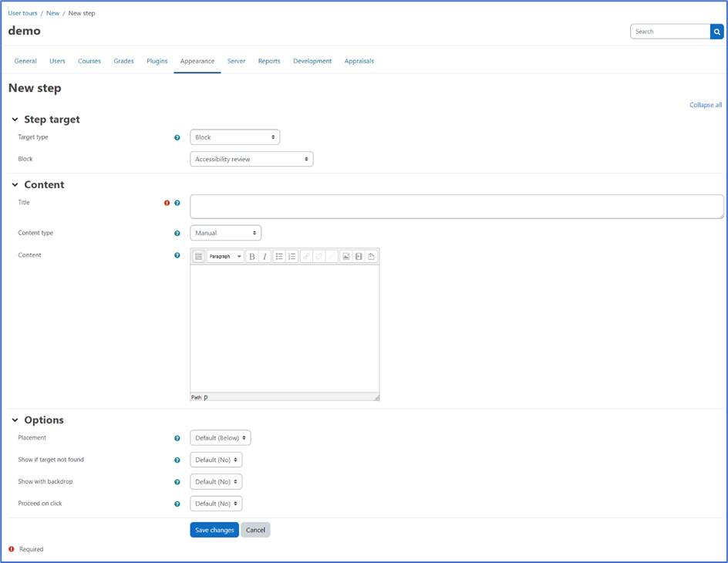Click the prevent auto-link icon
Image resolution: width=728 pixels, height=563 pixels.
[x=332, y=256]
